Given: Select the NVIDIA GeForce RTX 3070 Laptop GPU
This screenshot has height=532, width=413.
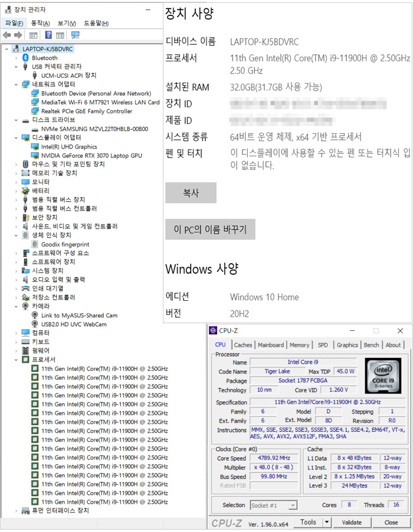Looking at the screenshot, I should pos(91,156).
